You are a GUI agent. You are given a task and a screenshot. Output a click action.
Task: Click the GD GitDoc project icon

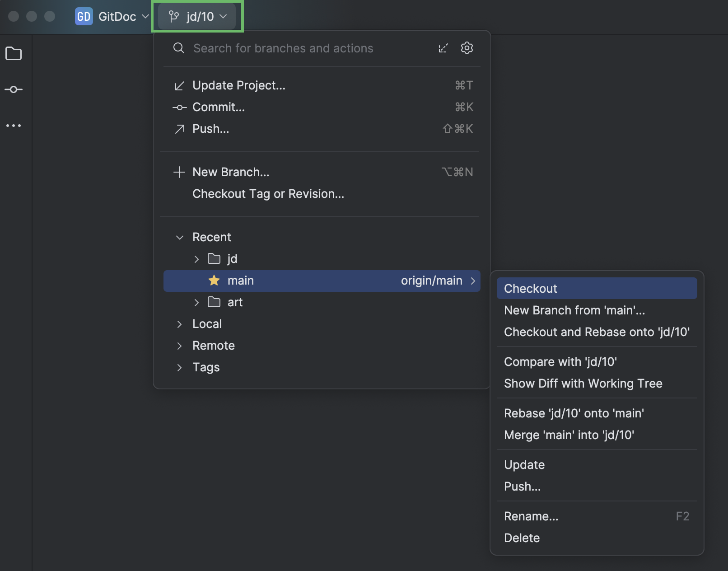pyautogui.click(x=84, y=16)
